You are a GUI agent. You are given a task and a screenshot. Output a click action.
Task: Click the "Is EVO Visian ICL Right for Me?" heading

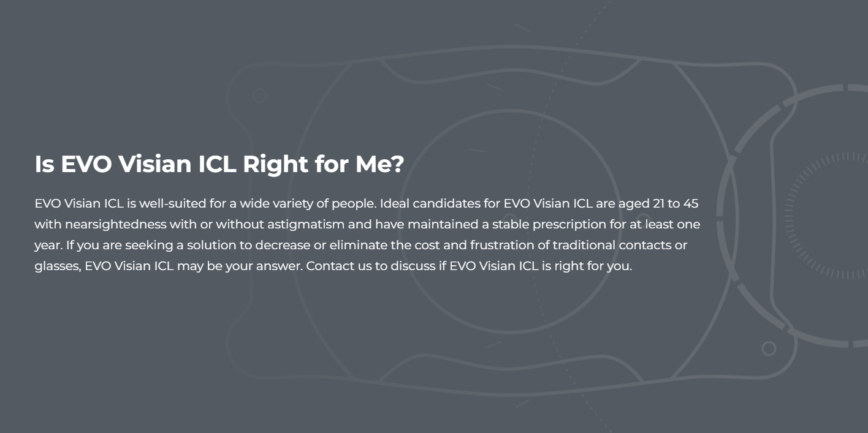[219, 164]
